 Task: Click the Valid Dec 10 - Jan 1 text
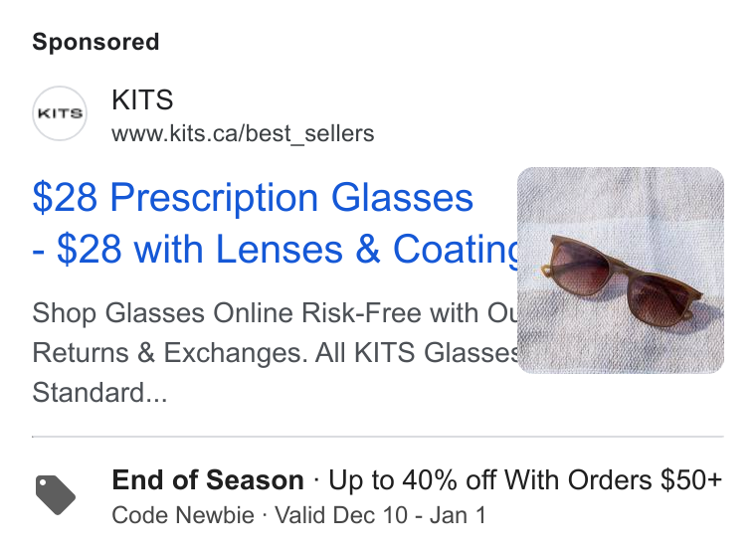(x=380, y=515)
